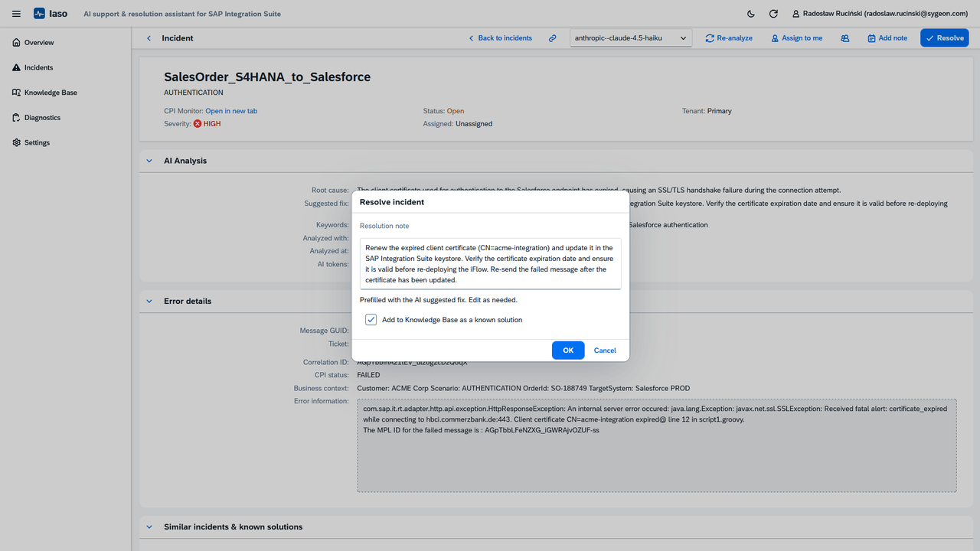Edit the Resolution note text area
This screenshot has height=551, width=980.
coord(490,264)
